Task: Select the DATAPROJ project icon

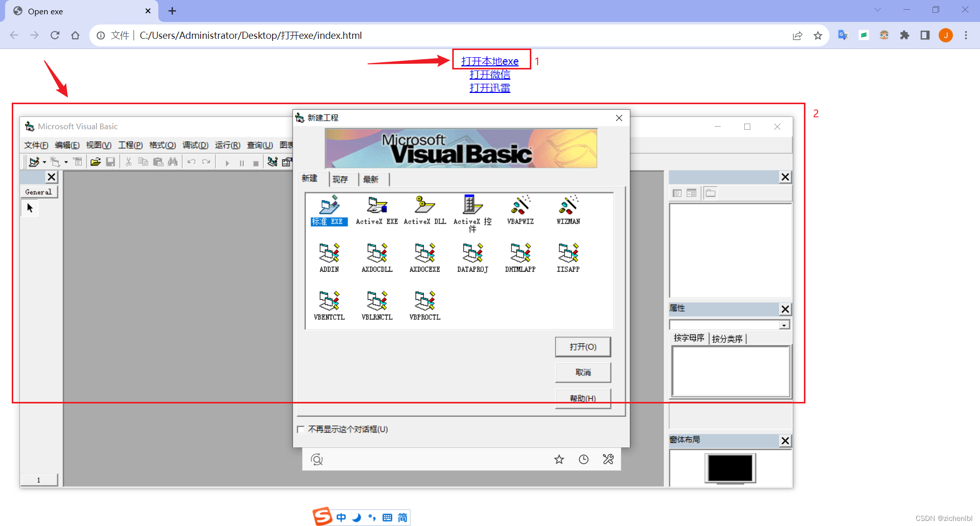Action: 473,258
